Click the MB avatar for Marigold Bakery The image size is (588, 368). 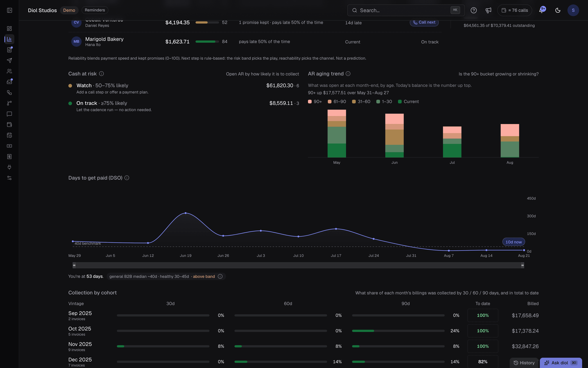(76, 42)
